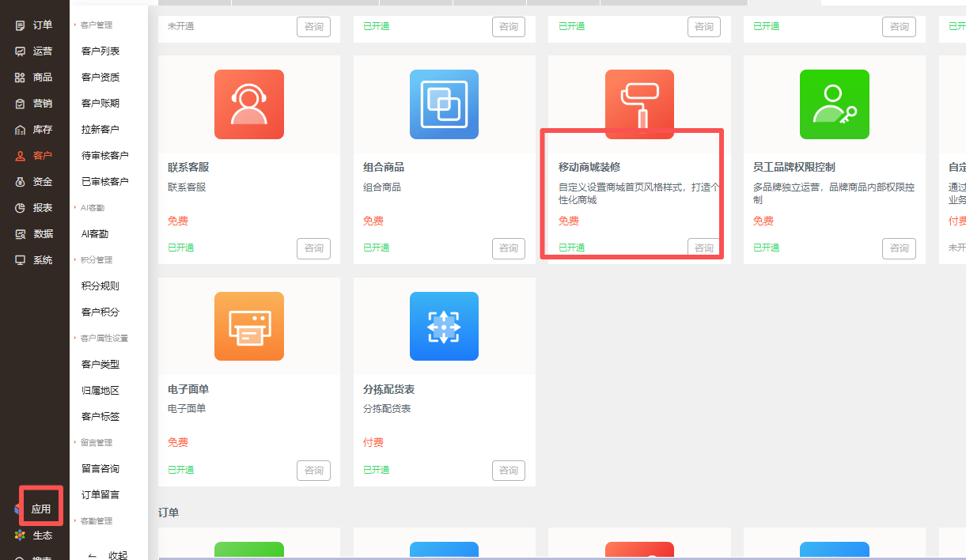
Task: Open the 生态 colorful icon in sidebar
Action: pos(21,535)
